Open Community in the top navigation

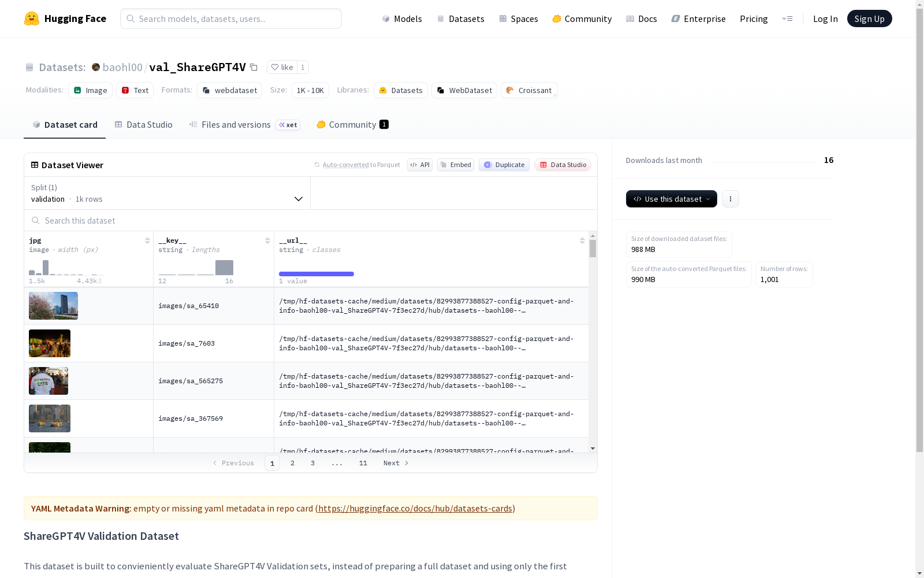point(582,18)
